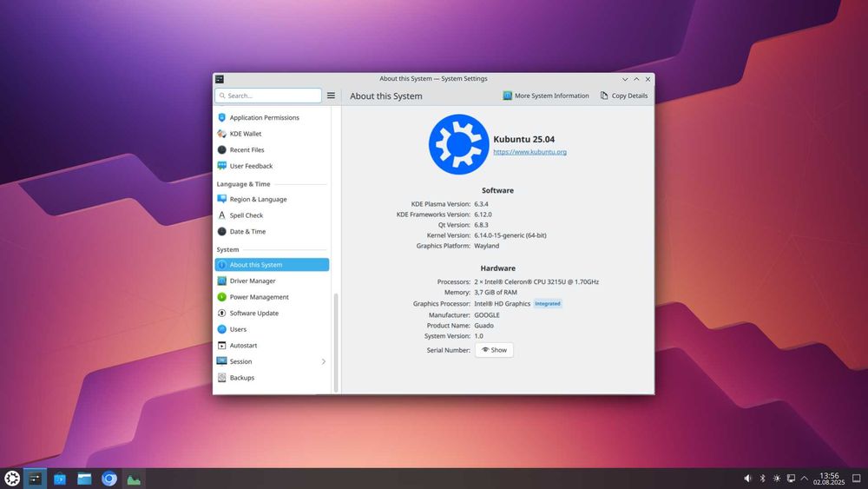Viewport: 868px width, 489px height.
Task: Click the brightness tray icon
Action: [777, 479]
